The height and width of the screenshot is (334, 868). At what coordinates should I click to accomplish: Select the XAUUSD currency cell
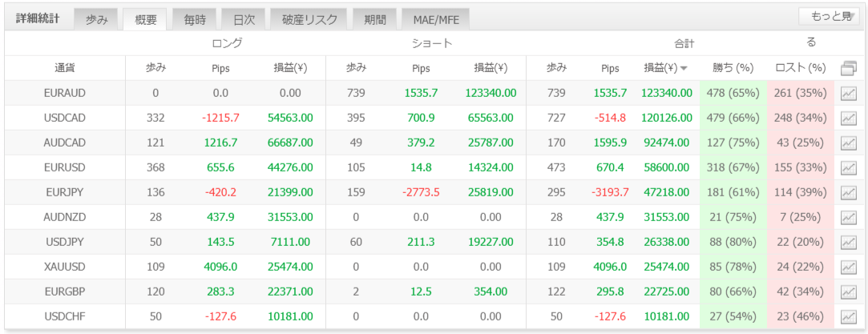click(x=64, y=267)
